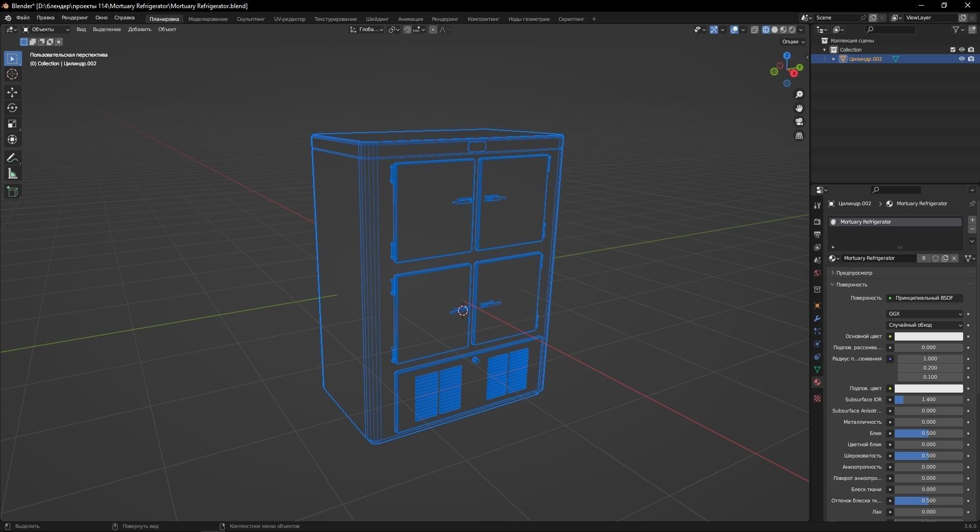Switch to the UV-редактор workspace tab

pyautogui.click(x=290, y=19)
